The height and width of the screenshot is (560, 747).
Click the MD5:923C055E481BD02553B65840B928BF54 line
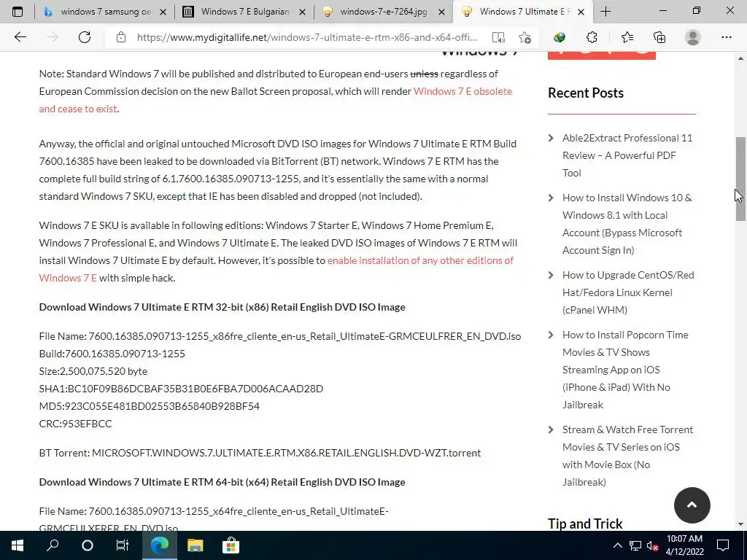click(149, 406)
